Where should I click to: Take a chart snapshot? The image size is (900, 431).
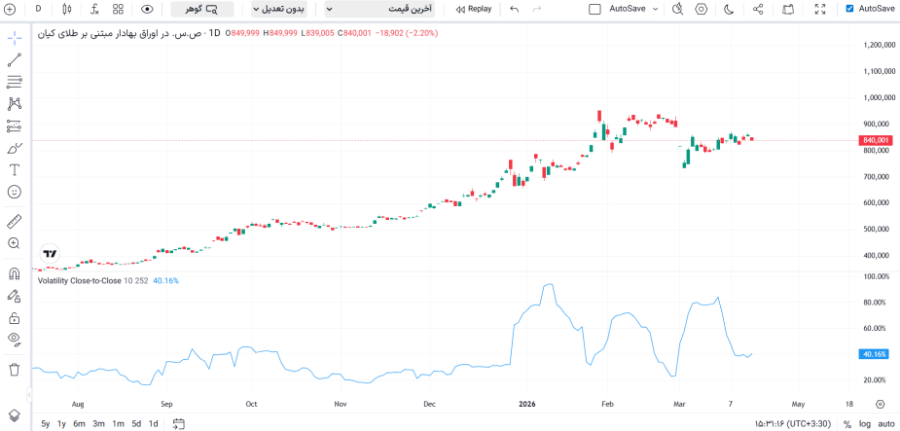click(x=789, y=9)
